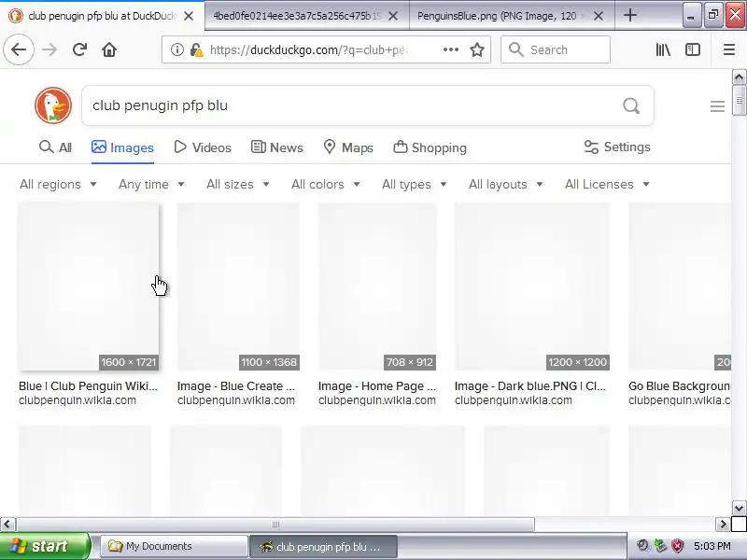Close the club penguin DuckDuckGo tab
747x560 pixels.
(189, 16)
